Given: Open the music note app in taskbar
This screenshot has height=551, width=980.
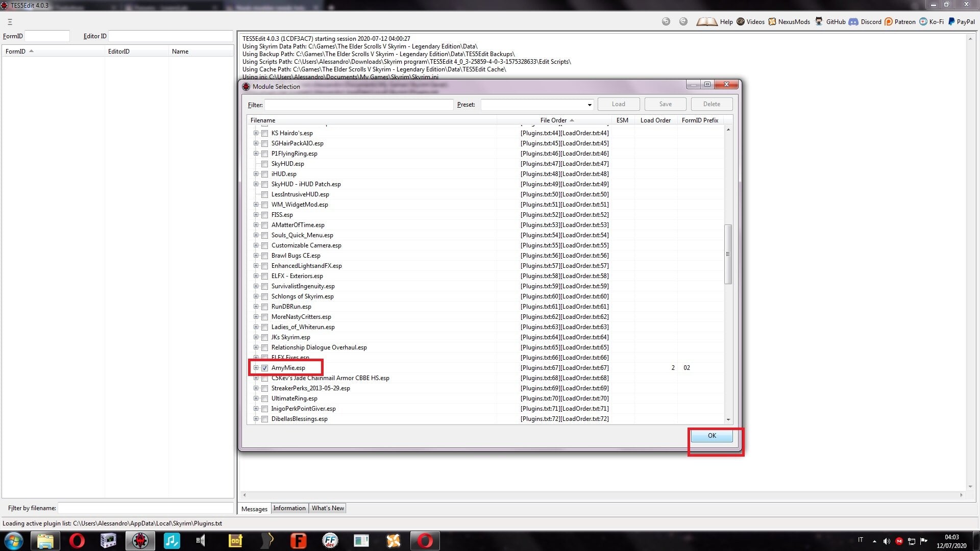Looking at the screenshot, I should pyautogui.click(x=172, y=541).
